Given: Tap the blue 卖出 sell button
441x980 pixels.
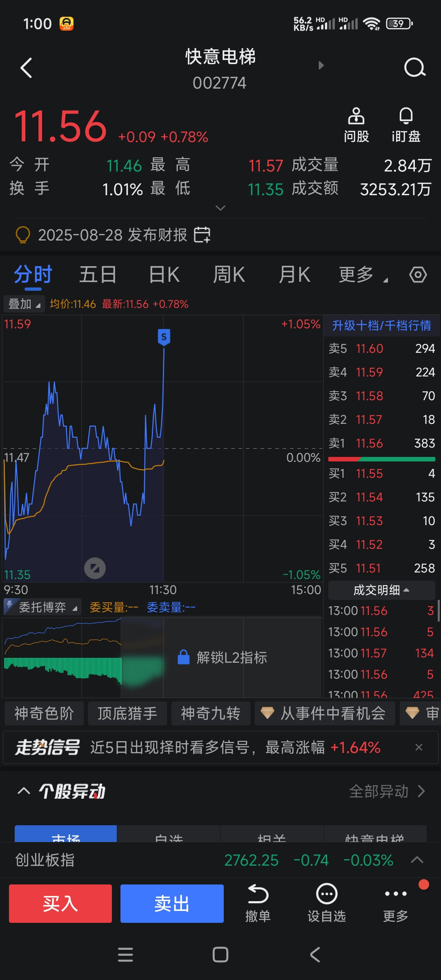Looking at the screenshot, I should [172, 904].
